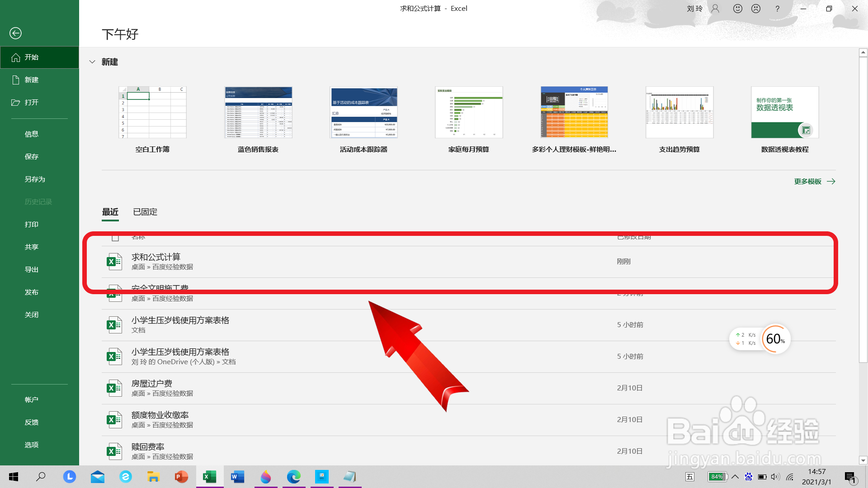Pick the 支出趋势预算 template

coord(679,113)
